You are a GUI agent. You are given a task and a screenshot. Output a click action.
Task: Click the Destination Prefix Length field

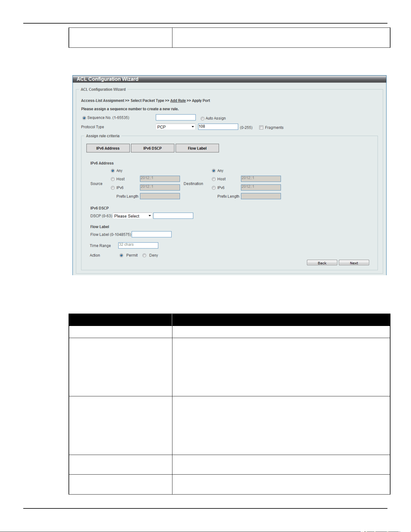click(261, 196)
